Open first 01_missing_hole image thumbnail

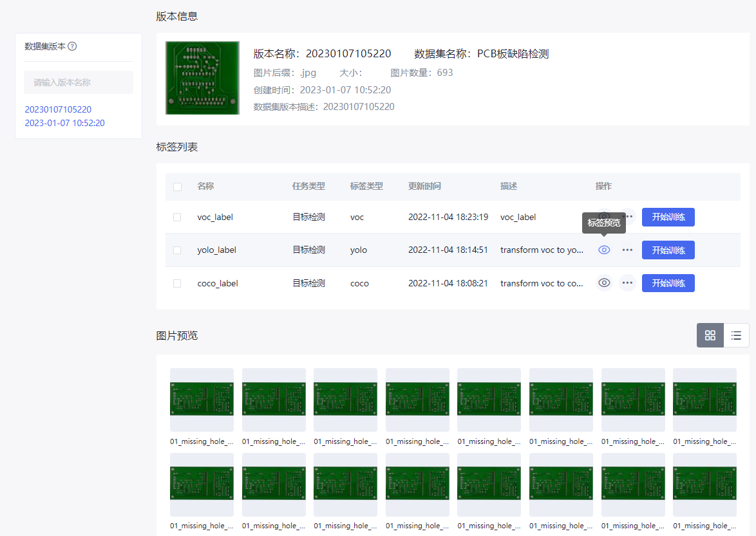[x=202, y=400]
